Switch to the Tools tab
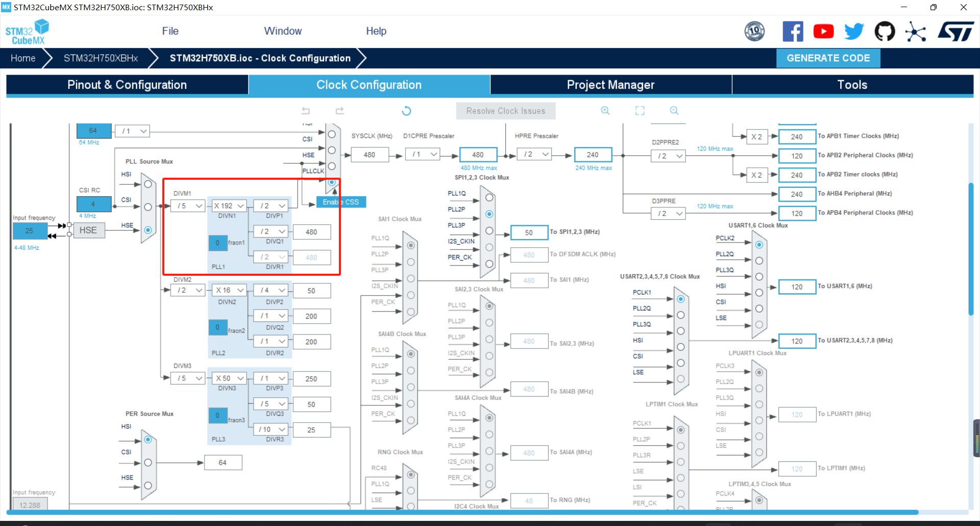Viewport: 980px width, 526px height. (852, 85)
